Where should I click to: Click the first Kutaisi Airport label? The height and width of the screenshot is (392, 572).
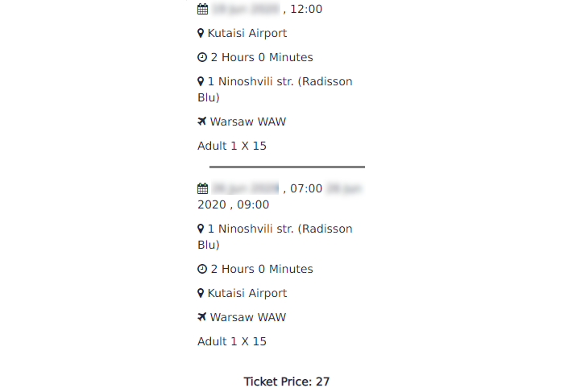coord(247,34)
